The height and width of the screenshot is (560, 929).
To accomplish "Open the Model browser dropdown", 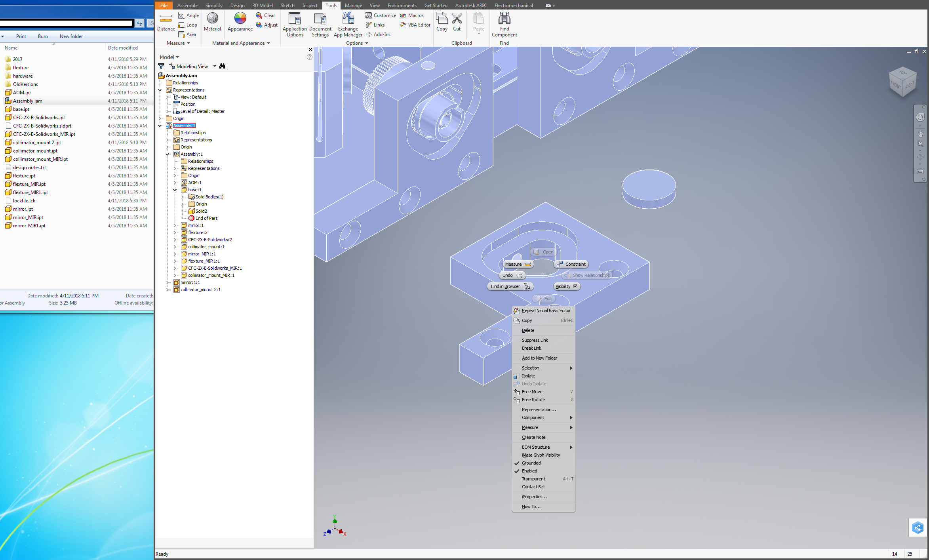I will (169, 57).
